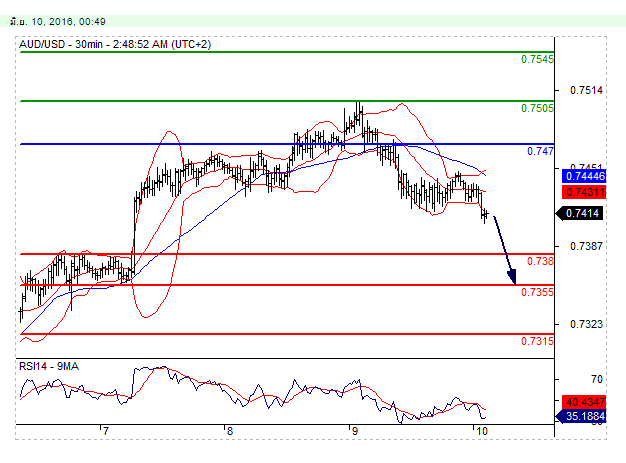Click the RSI 70 level label
The height and width of the screenshot is (463, 626).
coord(597,379)
